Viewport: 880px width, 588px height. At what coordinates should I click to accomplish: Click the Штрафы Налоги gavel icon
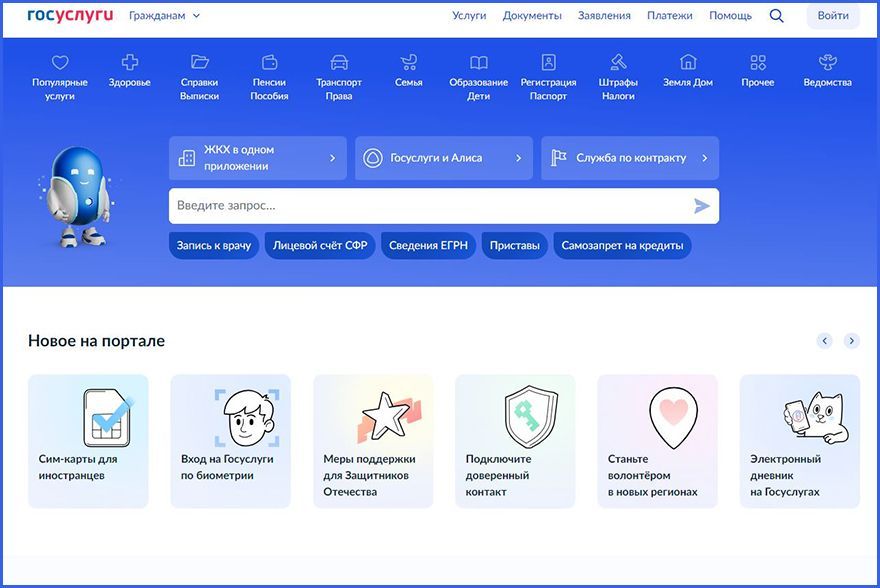pos(618,63)
